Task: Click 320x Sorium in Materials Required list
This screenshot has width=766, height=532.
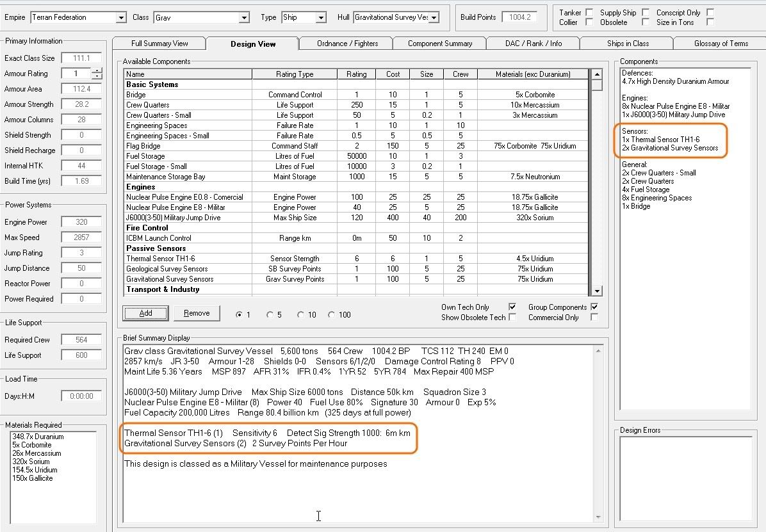Action: click(31, 462)
